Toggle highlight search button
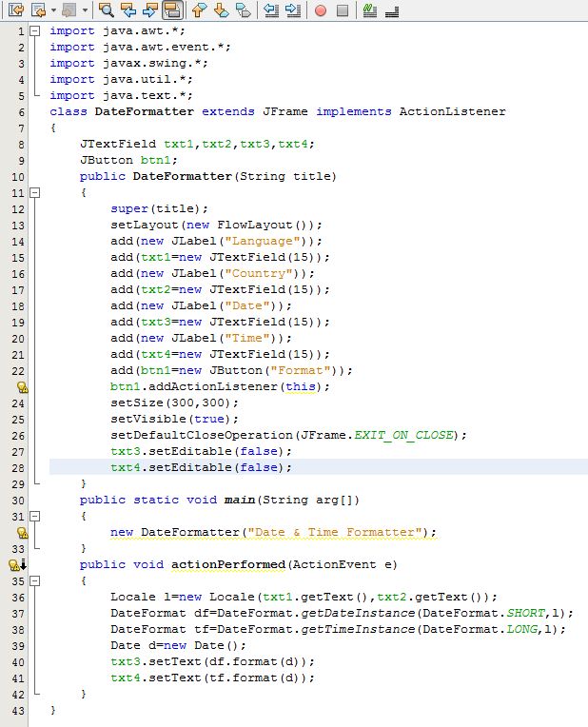Screen dimensions: 588x727 tap(172, 10)
